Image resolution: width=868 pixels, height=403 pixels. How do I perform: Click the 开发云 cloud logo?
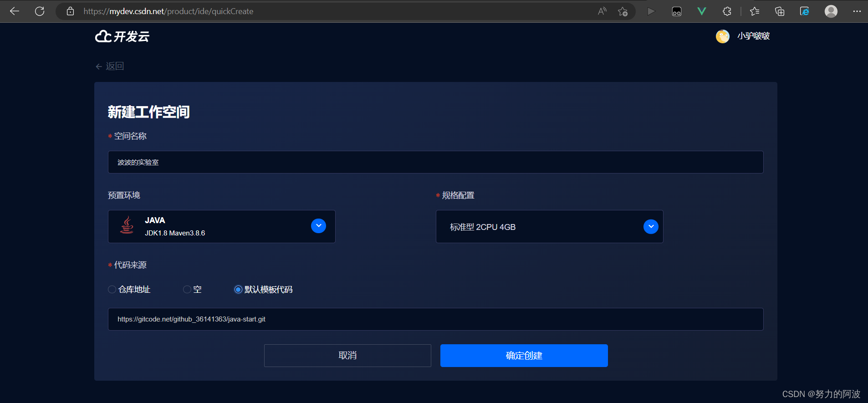pos(122,36)
